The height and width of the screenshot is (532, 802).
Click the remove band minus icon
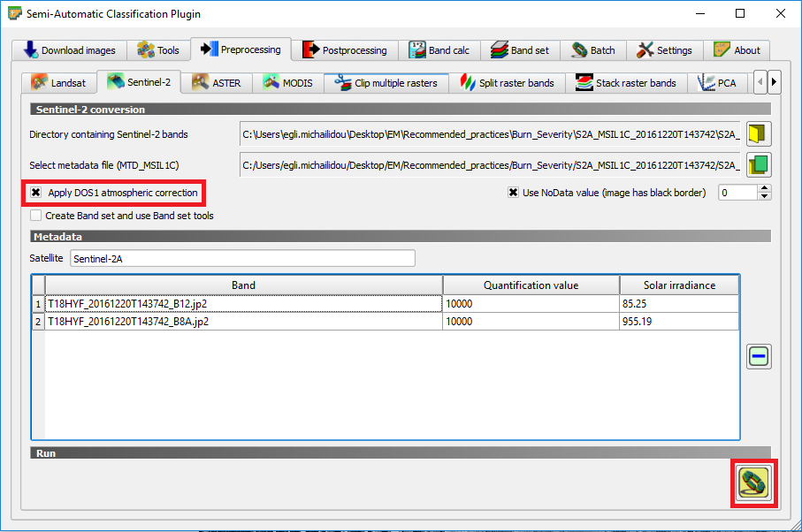click(x=759, y=357)
